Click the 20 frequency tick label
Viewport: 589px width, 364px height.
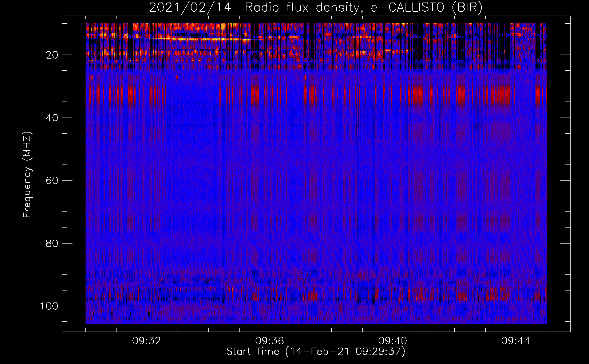pos(52,55)
